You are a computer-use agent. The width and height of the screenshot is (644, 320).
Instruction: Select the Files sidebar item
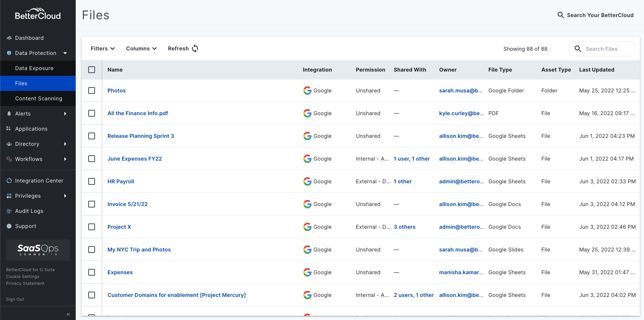click(38, 83)
